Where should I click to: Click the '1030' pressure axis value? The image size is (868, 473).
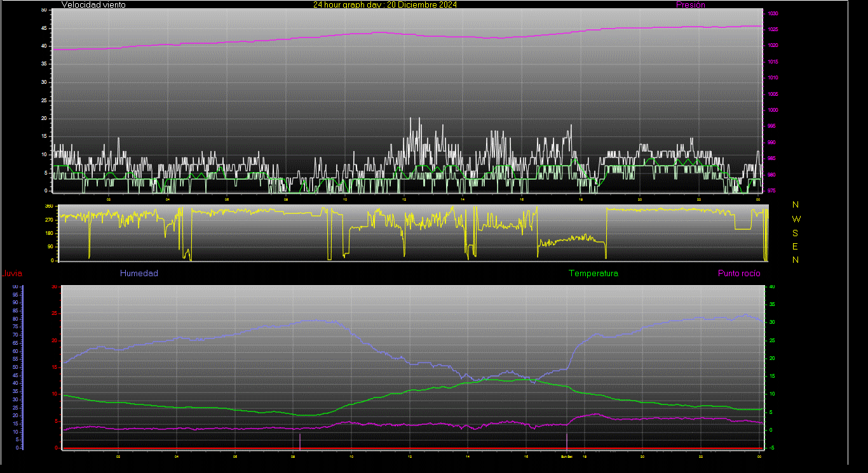click(x=773, y=13)
